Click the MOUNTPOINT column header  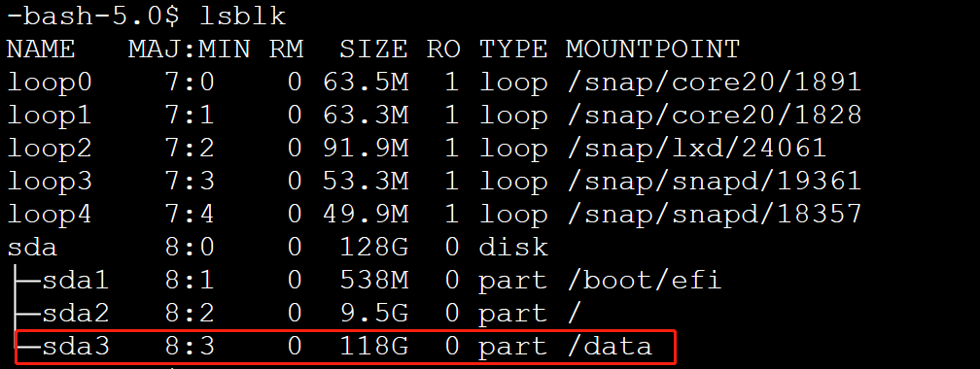(652, 50)
